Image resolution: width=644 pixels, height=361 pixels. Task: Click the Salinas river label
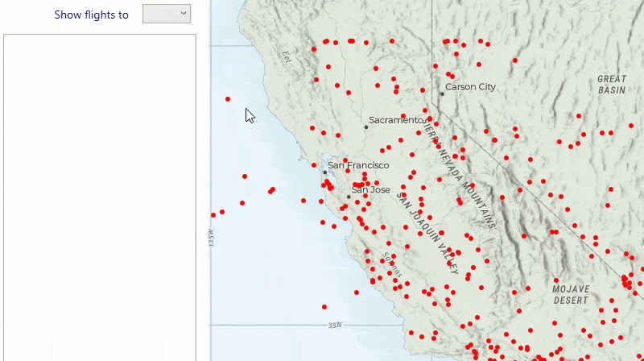pos(392,265)
